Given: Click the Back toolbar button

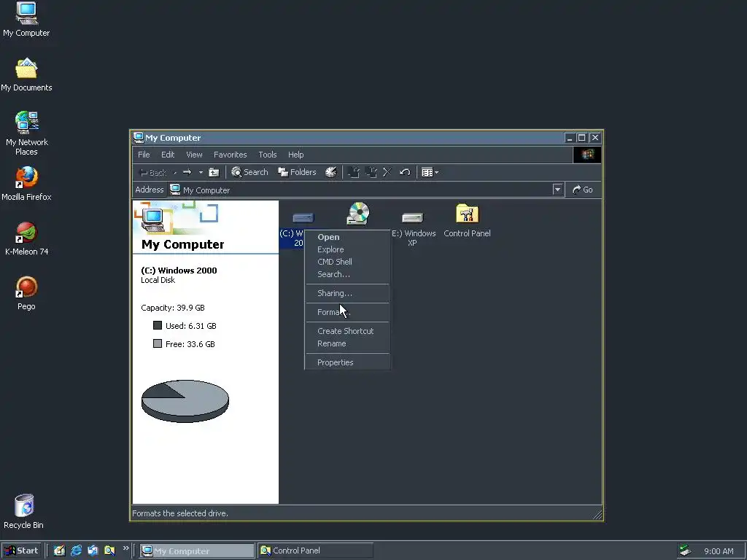Looking at the screenshot, I should pos(152,172).
